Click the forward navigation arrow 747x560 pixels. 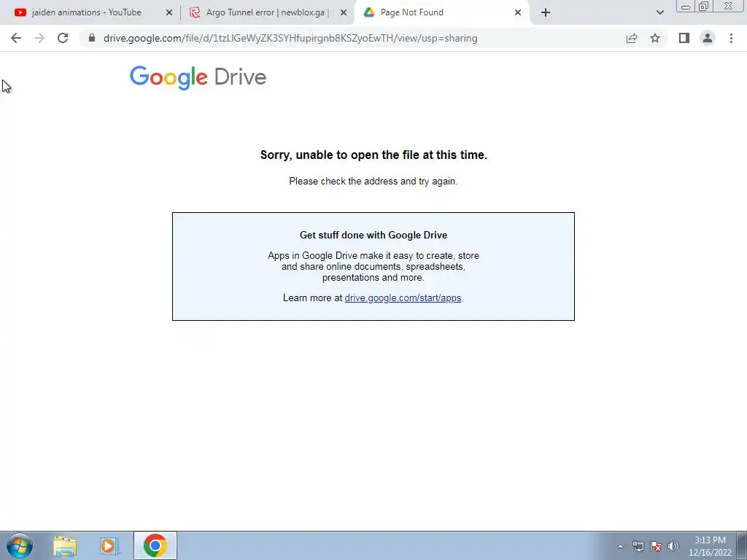39,38
